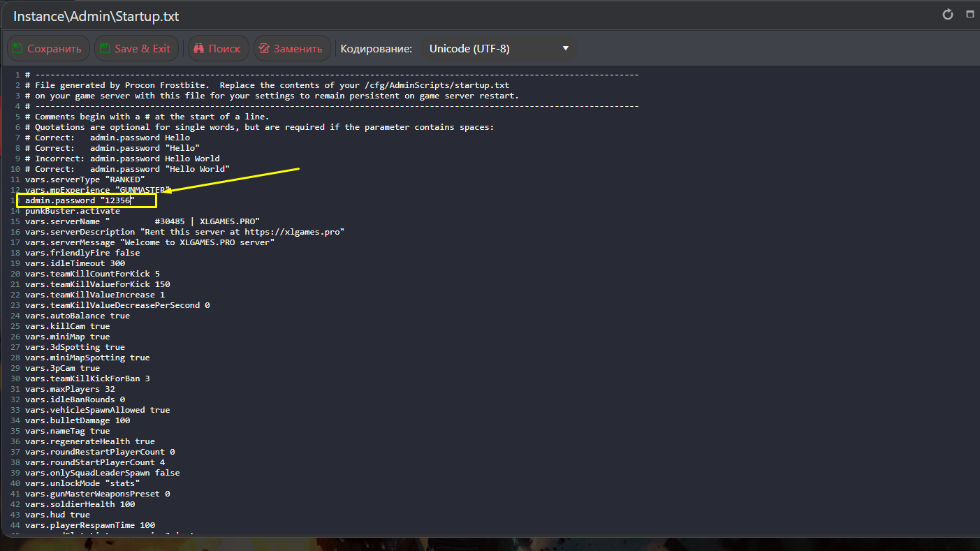Select line number 20 in the gutter

(x=17, y=274)
